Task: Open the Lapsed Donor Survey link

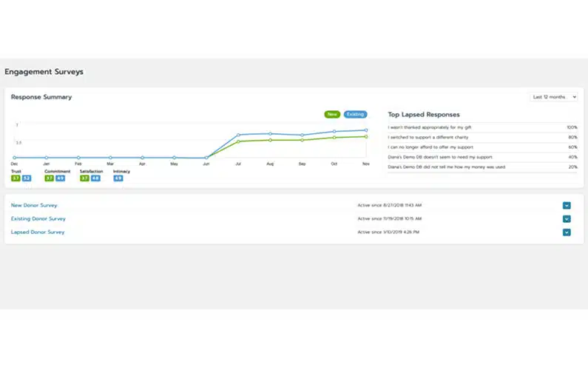Action: (38, 232)
